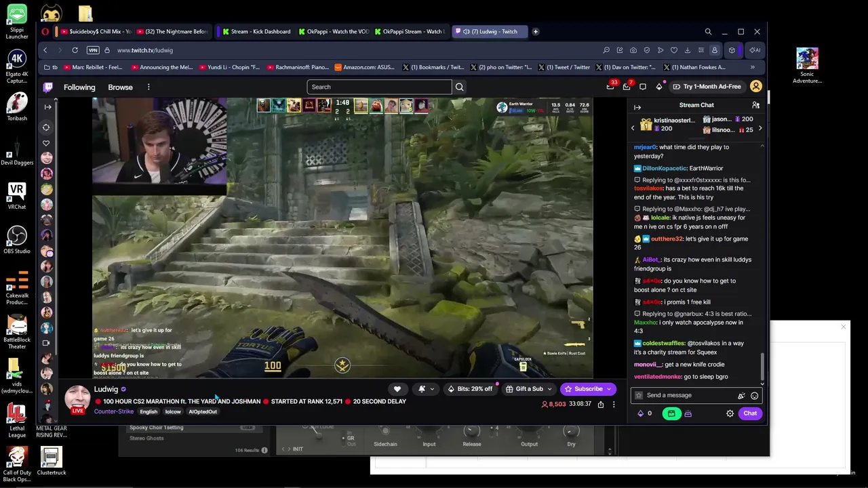Open the emote picker in chat
Screen dimensions: 868x488
[754, 396]
